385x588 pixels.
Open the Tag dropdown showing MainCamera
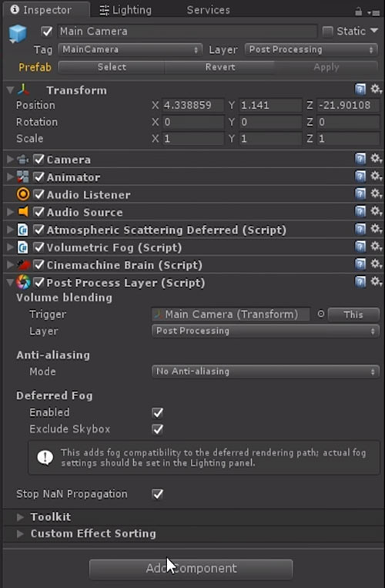pyautogui.click(x=130, y=49)
